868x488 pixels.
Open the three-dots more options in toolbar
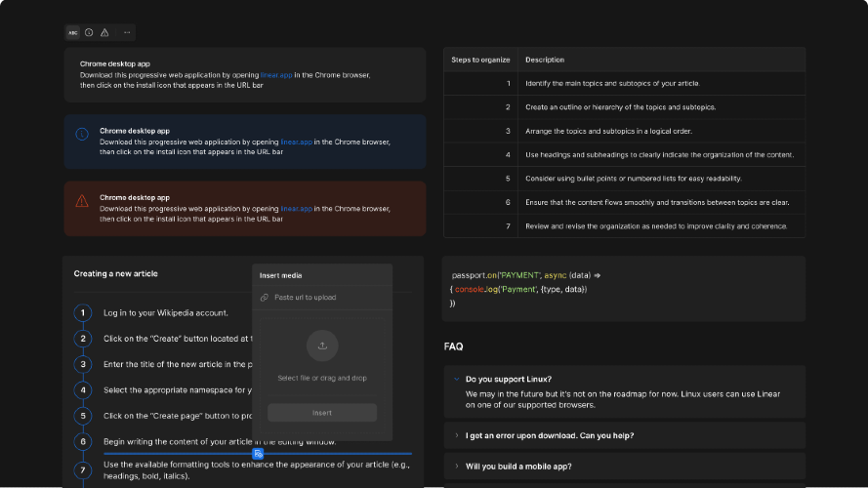[x=127, y=32]
